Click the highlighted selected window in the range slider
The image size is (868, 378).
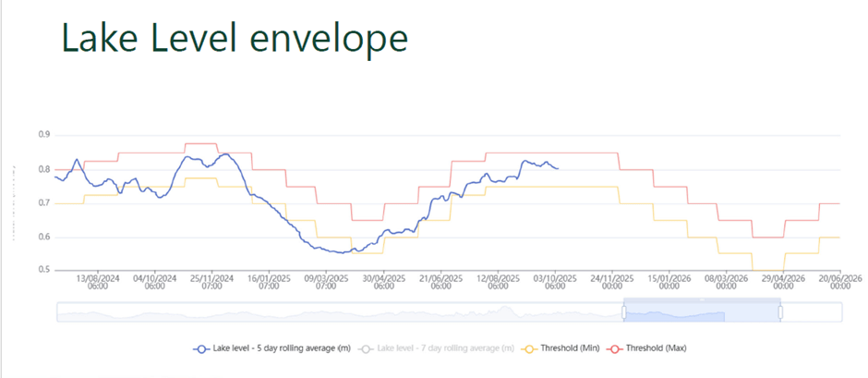click(702, 312)
